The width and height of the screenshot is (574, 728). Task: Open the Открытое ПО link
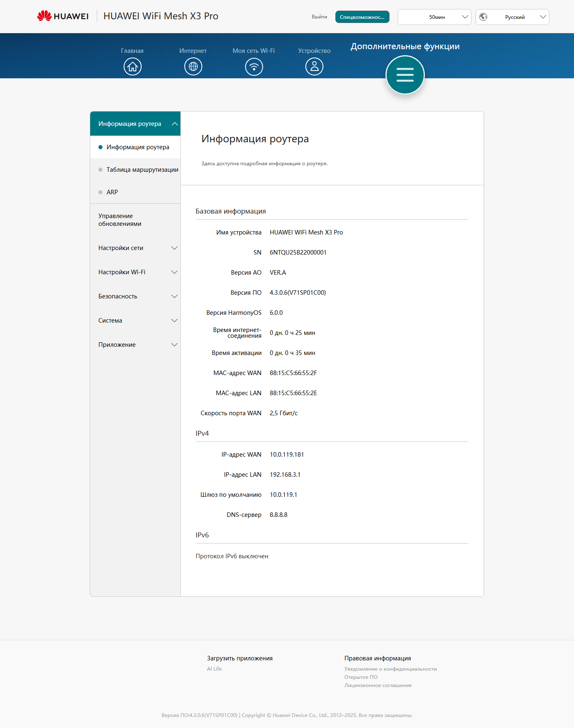coord(361,677)
